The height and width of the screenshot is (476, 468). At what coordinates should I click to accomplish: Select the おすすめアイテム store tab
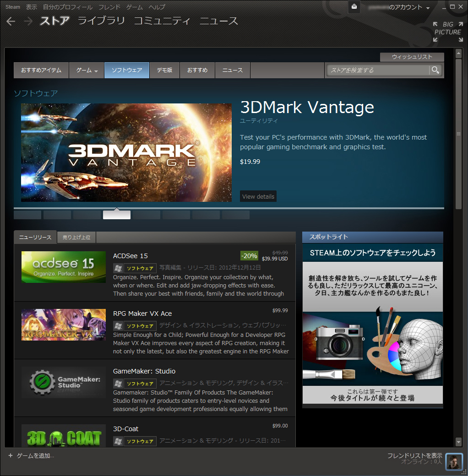point(41,70)
